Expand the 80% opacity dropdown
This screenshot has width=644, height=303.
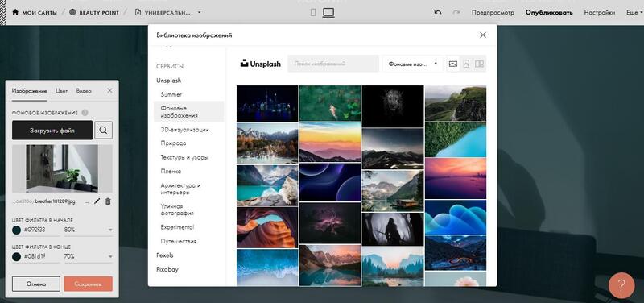(89, 230)
